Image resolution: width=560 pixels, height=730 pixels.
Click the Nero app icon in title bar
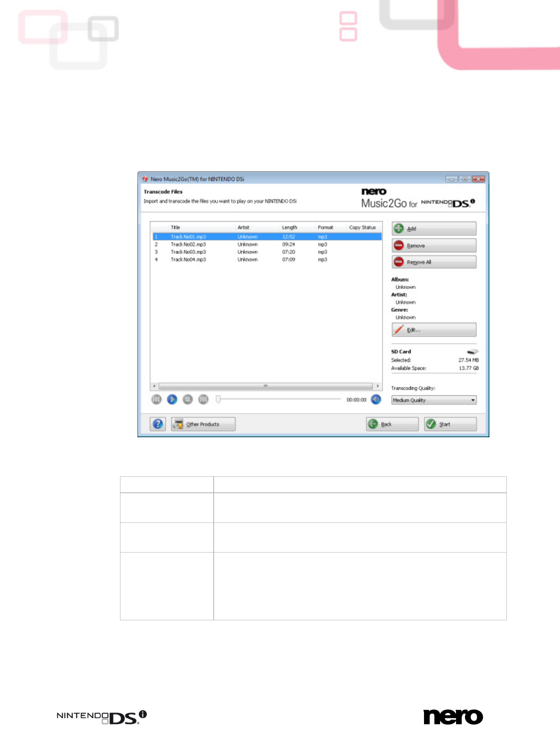click(x=145, y=179)
